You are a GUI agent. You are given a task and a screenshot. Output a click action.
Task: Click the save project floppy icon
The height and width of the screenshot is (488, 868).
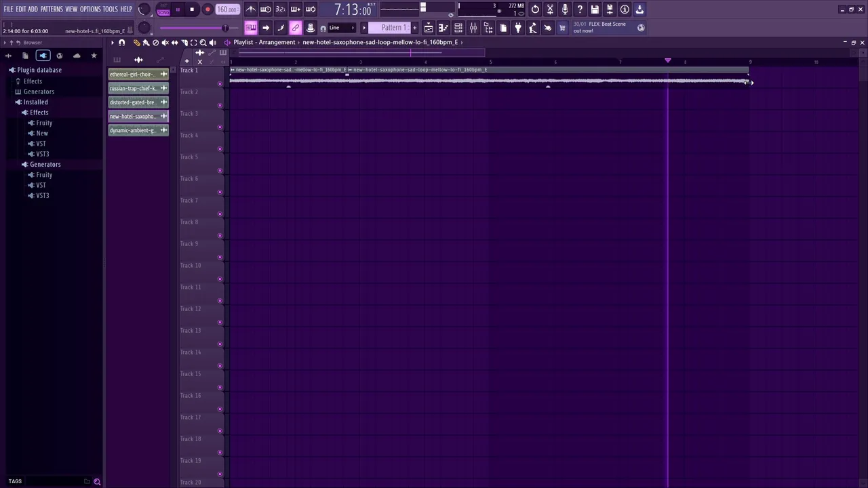(595, 9)
